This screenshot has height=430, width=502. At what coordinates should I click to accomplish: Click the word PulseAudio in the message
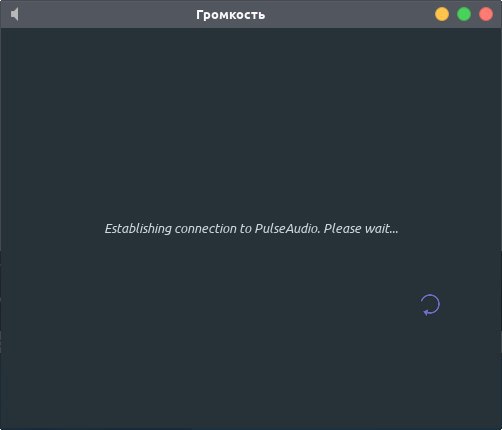(287, 228)
